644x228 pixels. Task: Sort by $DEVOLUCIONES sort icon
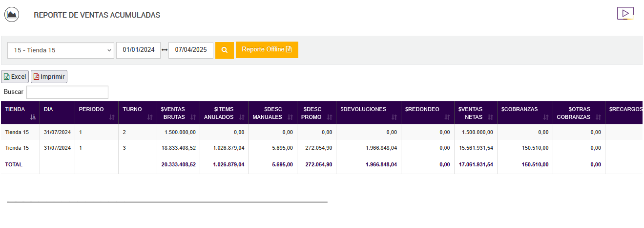pos(394,117)
